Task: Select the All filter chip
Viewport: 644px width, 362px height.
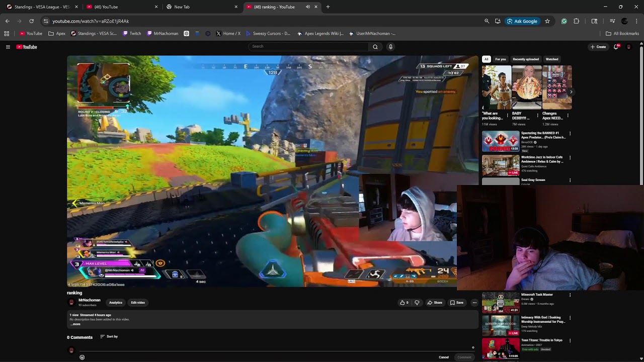Action: [x=487, y=59]
